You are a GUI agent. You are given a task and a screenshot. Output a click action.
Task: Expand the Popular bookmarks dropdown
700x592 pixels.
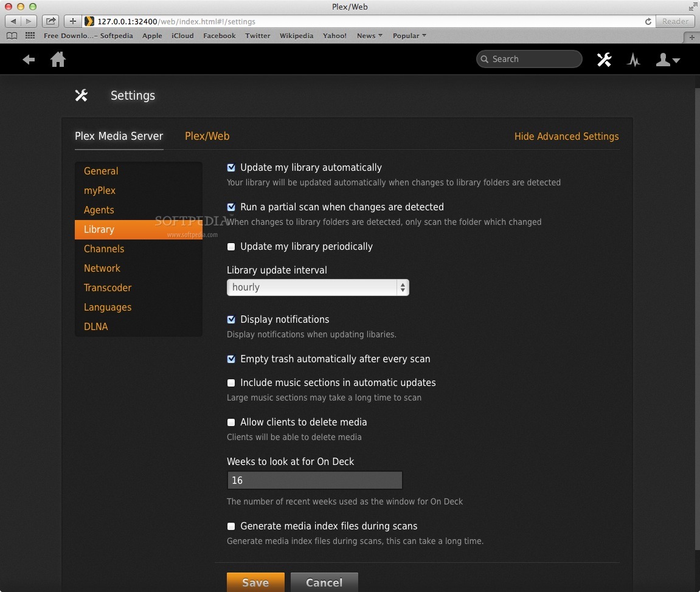[x=409, y=36]
